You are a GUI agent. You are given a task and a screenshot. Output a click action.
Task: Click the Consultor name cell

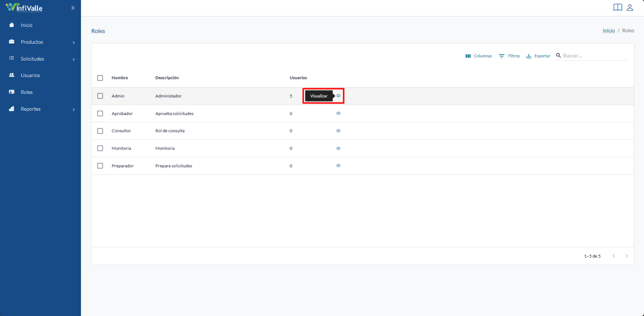(x=121, y=131)
